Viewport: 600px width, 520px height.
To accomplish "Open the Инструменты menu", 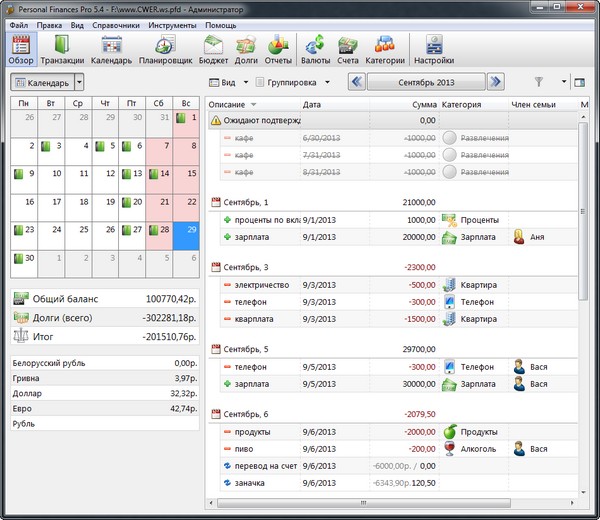I will [x=172, y=23].
